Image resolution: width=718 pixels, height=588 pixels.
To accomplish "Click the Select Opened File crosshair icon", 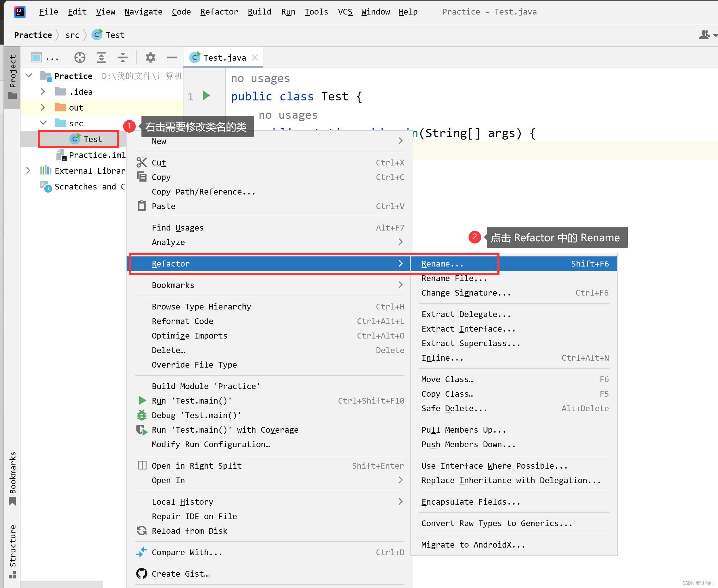I will click(x=80, y=57).
